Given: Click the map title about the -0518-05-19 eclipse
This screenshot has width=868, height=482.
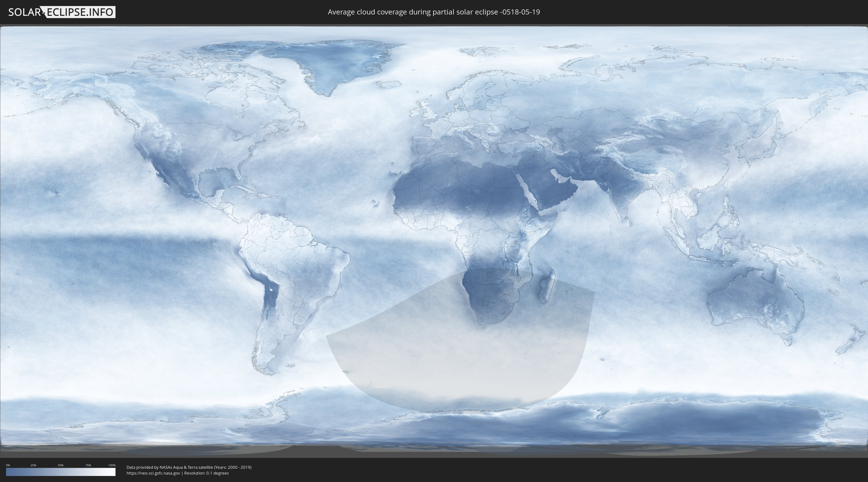Looking at the screenshot, I should point(434,12).
